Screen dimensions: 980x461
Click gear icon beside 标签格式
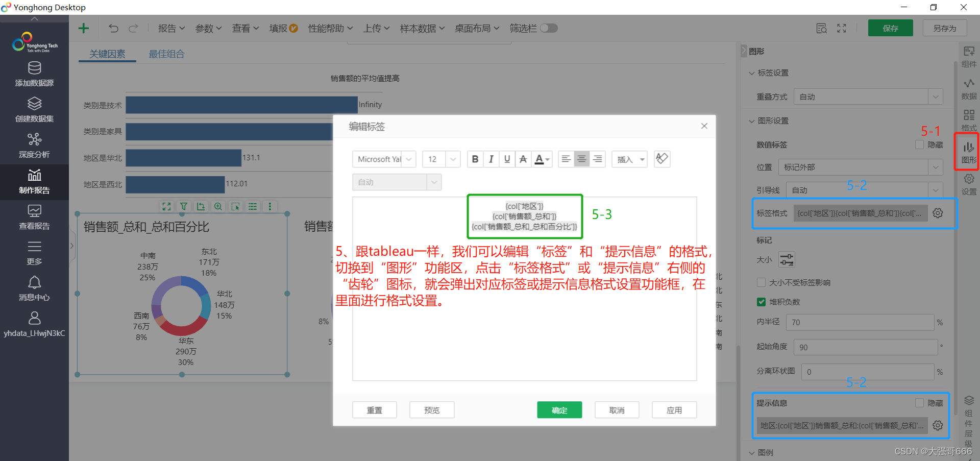[938, 213]
